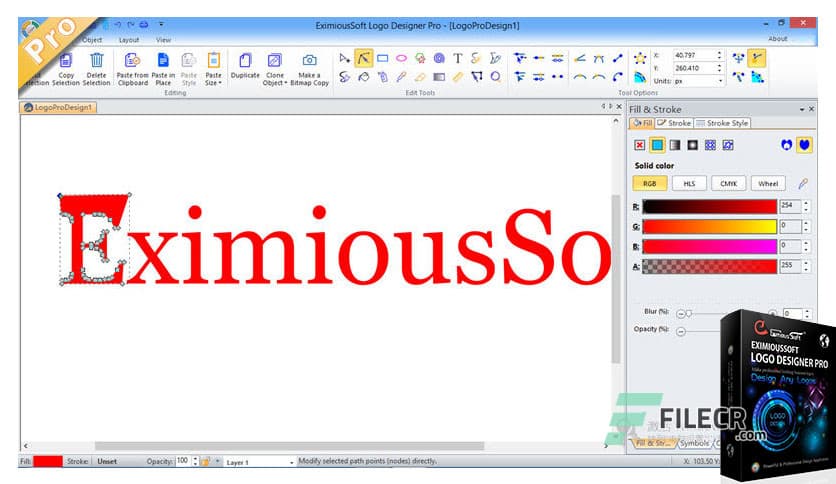Pick color with the eyedropper icon
836x484 pixels.
pyautogui.click(x=803, y=184)
